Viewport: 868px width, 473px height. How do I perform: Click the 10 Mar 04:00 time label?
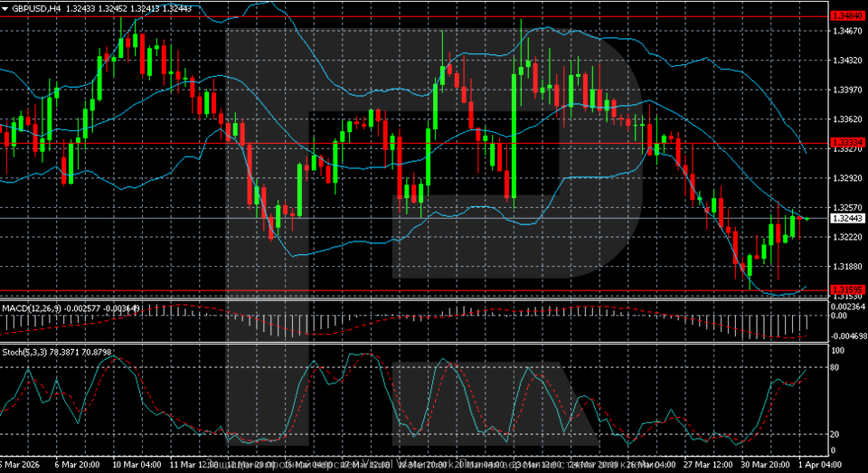[x=135, y=462]
